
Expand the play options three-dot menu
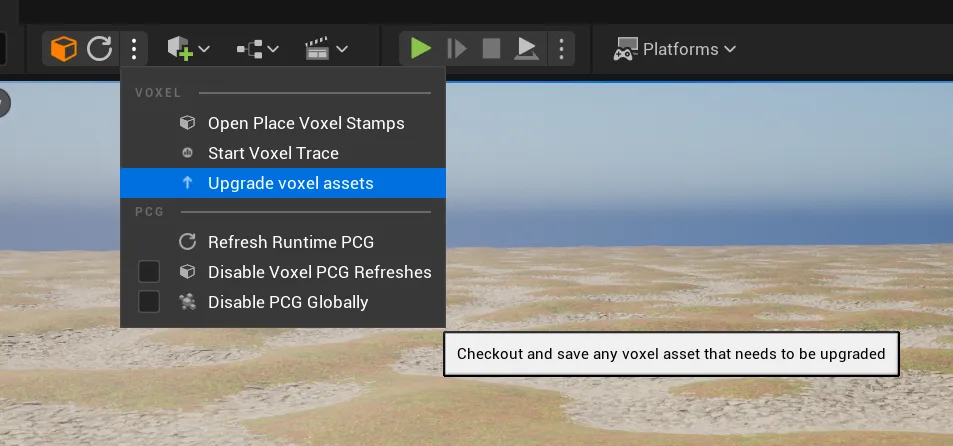click(561, 48)
